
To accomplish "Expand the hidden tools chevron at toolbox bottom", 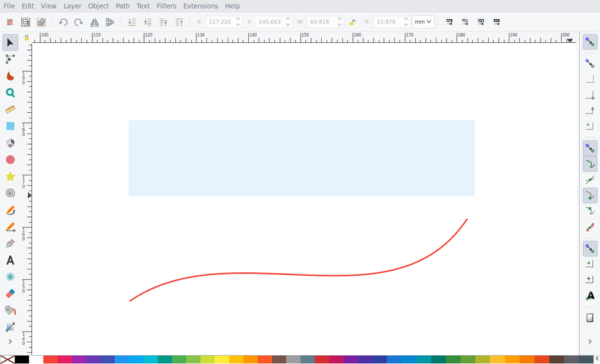I will [x=9, y=341].
